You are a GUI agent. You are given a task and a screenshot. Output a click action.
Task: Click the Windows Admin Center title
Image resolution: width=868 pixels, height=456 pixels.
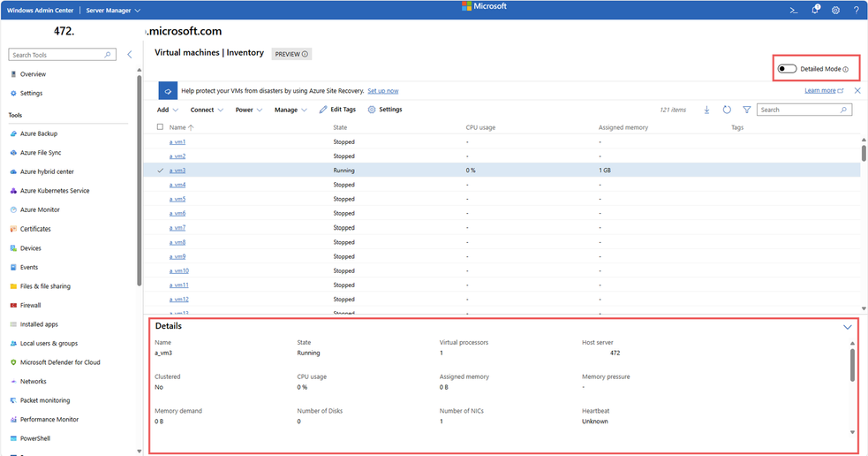(x=40, y=10)
